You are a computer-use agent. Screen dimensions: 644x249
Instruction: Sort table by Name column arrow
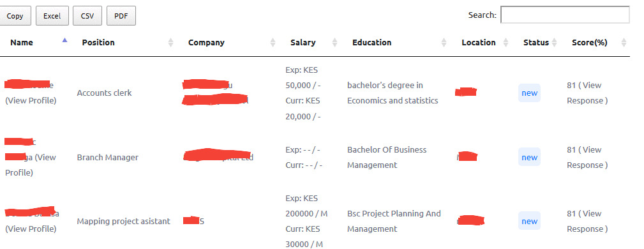coord(64,40)
